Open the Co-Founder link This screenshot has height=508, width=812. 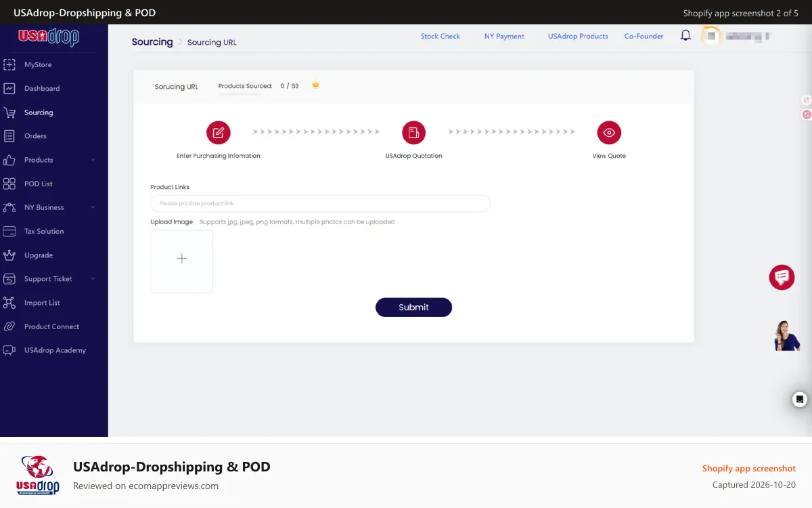(x=644, y=37)
